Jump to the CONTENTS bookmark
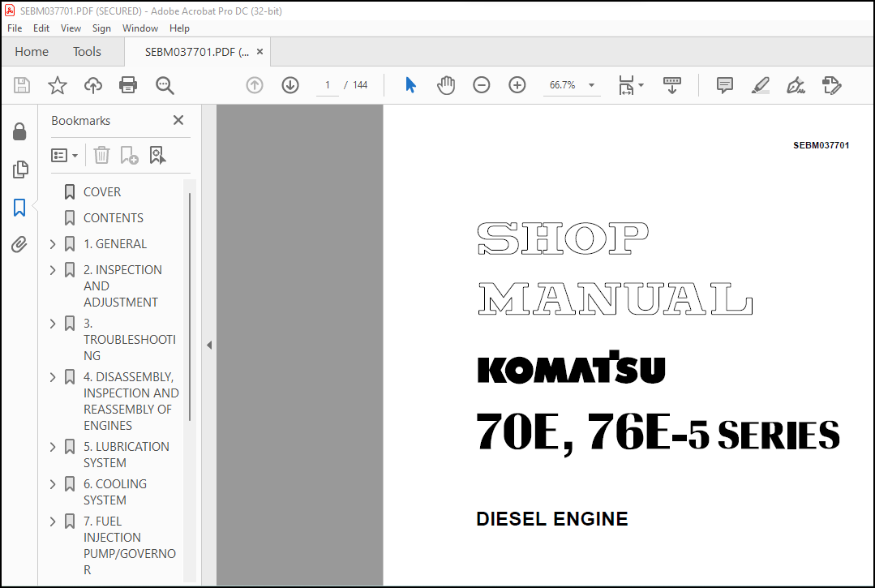This screenshot has height=588, width=875. point(114,218)
